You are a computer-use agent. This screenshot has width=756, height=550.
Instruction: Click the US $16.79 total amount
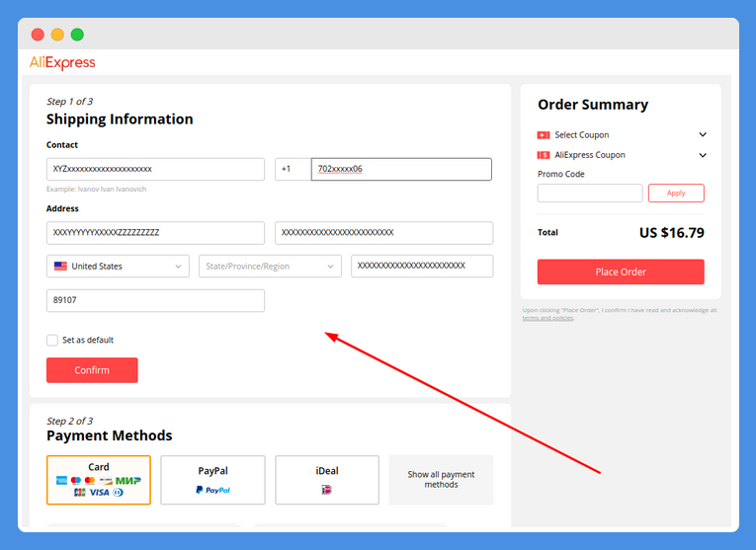(x=672, y=233)
